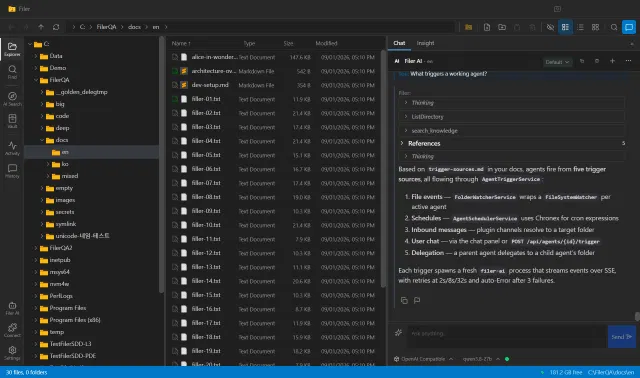Click the refresh icon in navigation bar
This screenshot has width=640, height=378.
tap(56, 27)
